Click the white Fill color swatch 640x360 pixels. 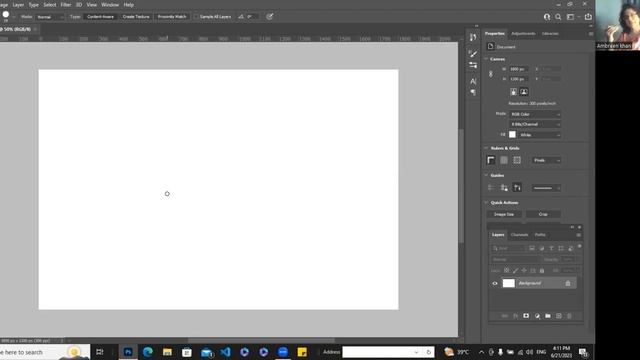(x=512, y=135)
